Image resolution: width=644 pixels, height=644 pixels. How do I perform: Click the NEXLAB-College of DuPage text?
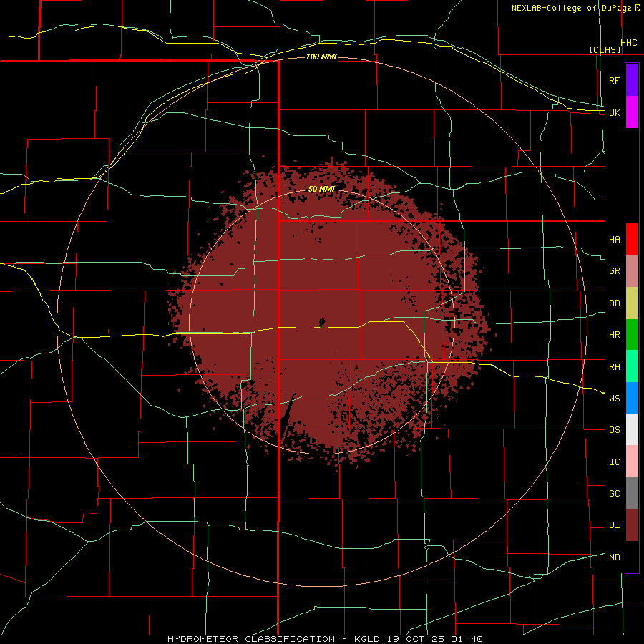(571, 8)
